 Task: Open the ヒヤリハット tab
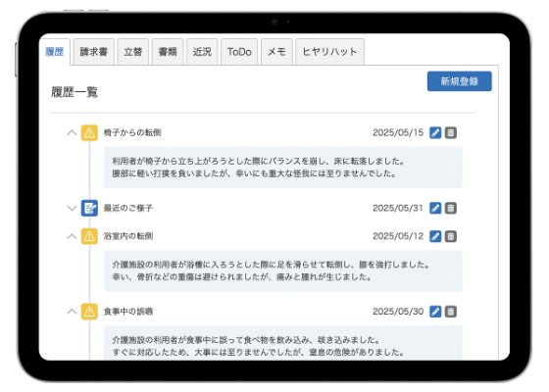coord(329,52)
